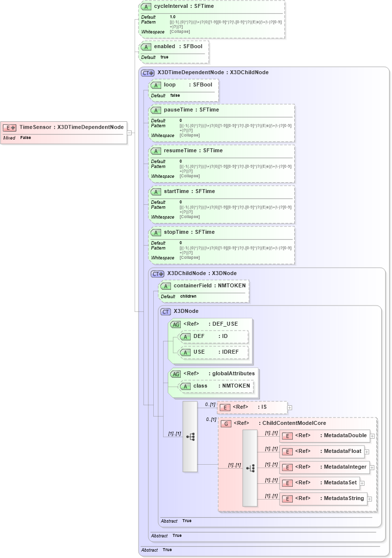Click default value '1.0' of cycleInterval
This screenshot has height=558, width=392.
(173, 17)
